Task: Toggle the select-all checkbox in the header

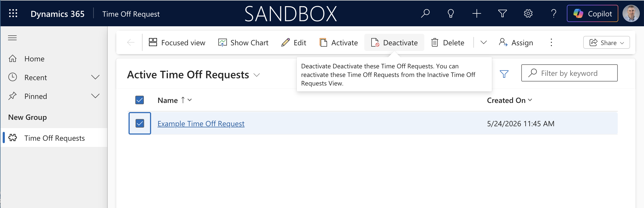Action: (x=140, y=100)
